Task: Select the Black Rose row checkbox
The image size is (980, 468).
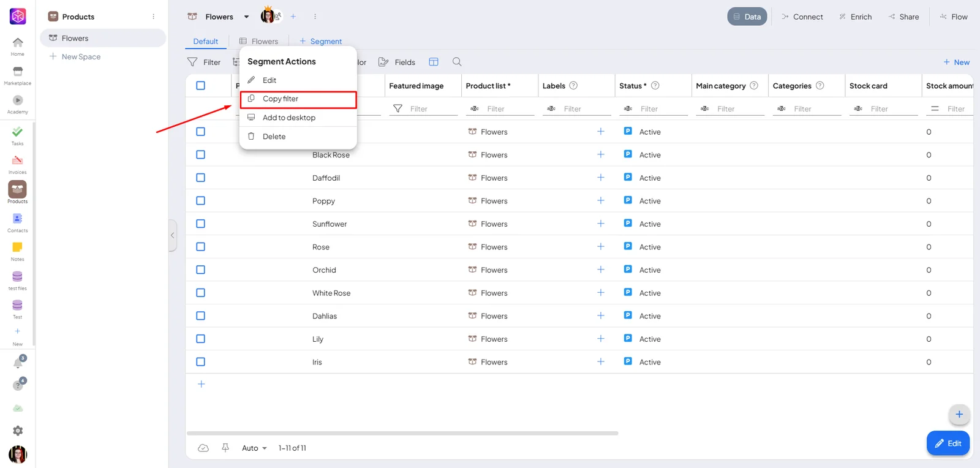Action: [x=200, y=154]
